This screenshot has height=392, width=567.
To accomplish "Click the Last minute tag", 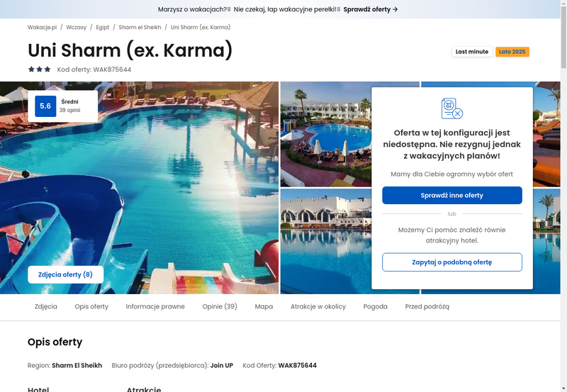I will pos(472,52).
